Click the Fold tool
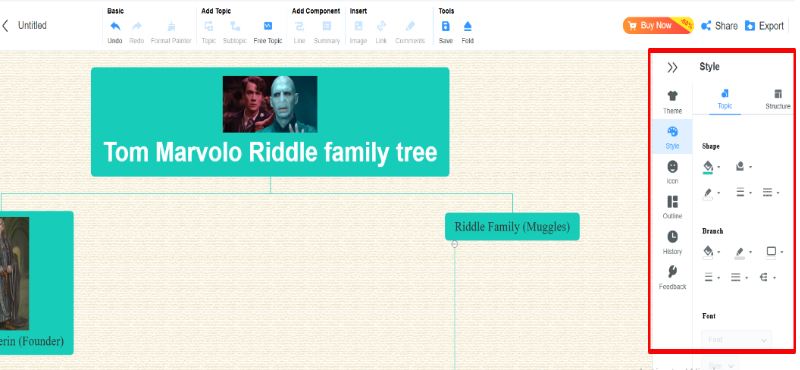The image size is (800, 370). point(467,32)
